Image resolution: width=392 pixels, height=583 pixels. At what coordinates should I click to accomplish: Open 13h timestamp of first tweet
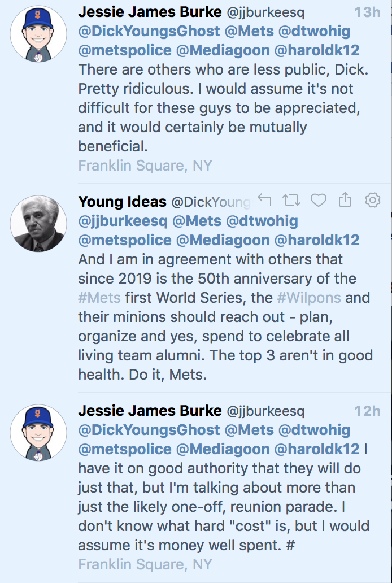pyautogui.click(x=367, y=12)
